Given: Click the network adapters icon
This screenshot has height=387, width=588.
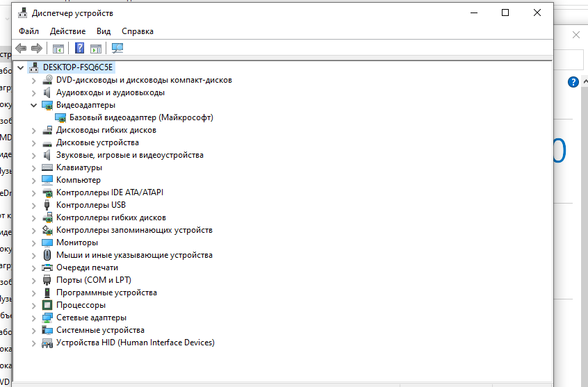Looking at the screenshot, I should click(x=47, y=318).
